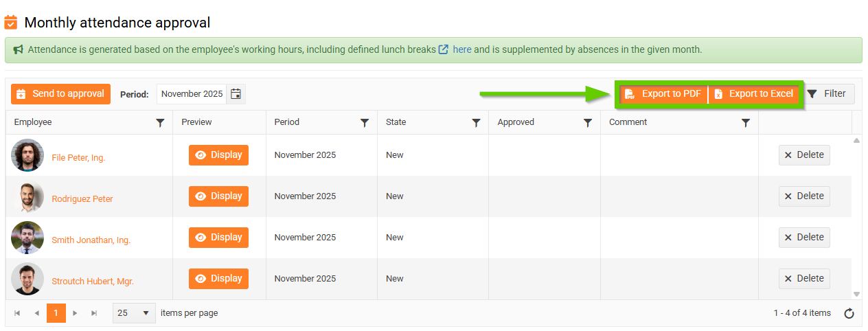
Task: Open the Filter button
Action: coord(827,94)
